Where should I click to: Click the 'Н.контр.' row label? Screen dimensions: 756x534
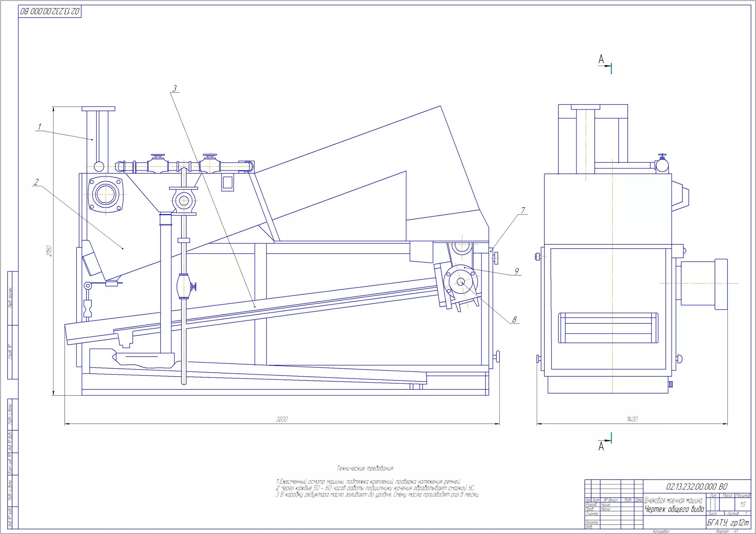[x=592, y=522]
